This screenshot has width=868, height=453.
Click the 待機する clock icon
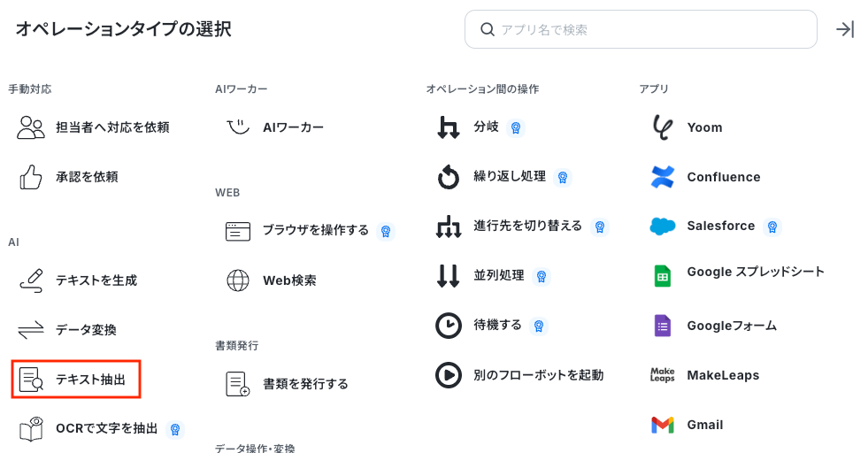[x=449, y=326]
